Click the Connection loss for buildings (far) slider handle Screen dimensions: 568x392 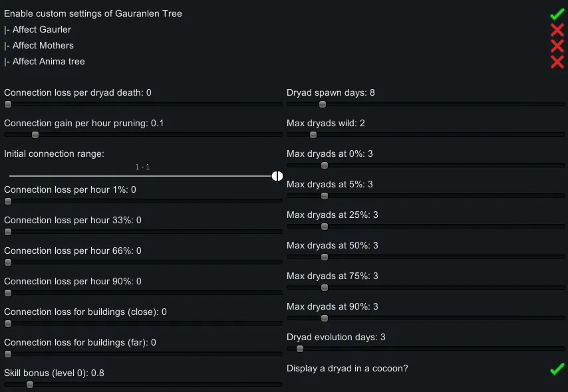tap(8, 354)
